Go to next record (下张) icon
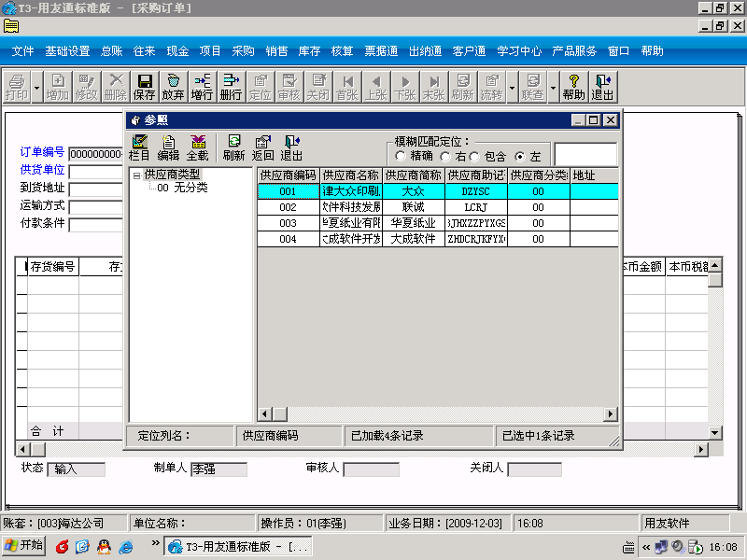The image size is (747, 560). [x=405, y=87]
